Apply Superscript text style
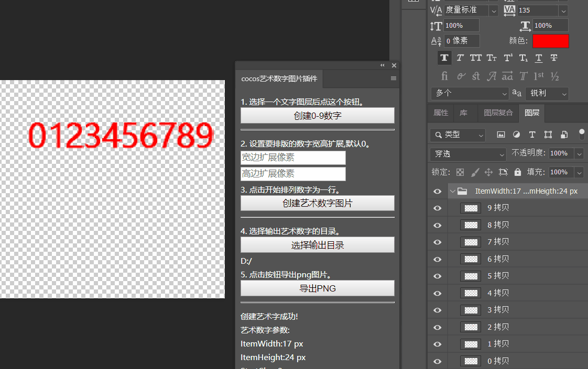The image size is (588, 369). (508, 58)
